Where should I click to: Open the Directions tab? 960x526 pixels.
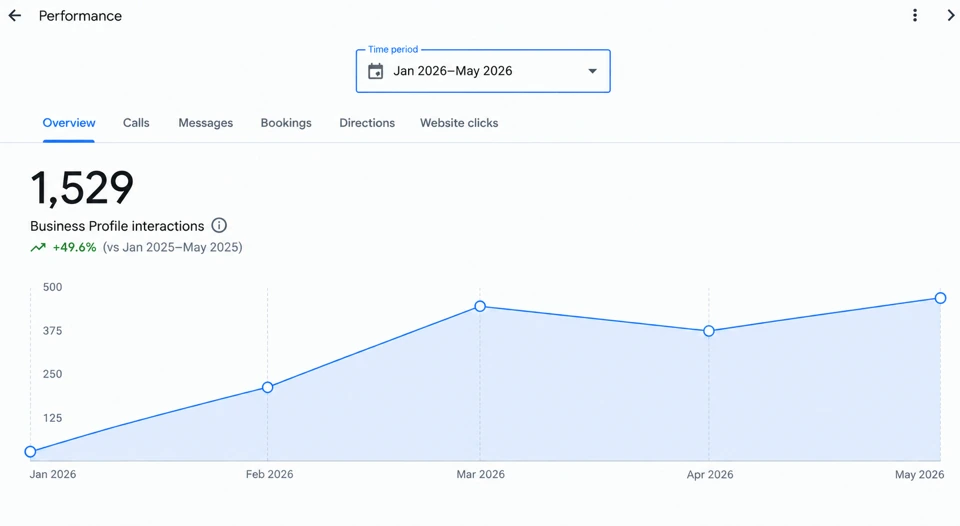tap(367, 123)
